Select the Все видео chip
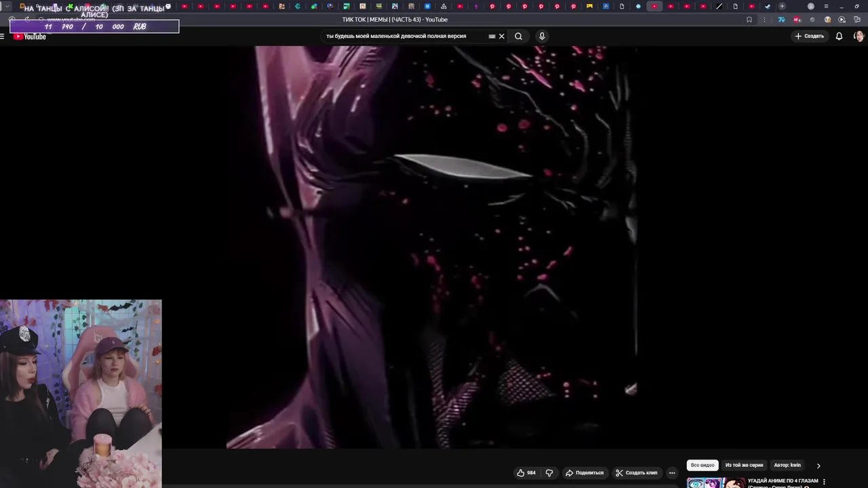This screenshot has height=488, width=868. tap(703, 465)
